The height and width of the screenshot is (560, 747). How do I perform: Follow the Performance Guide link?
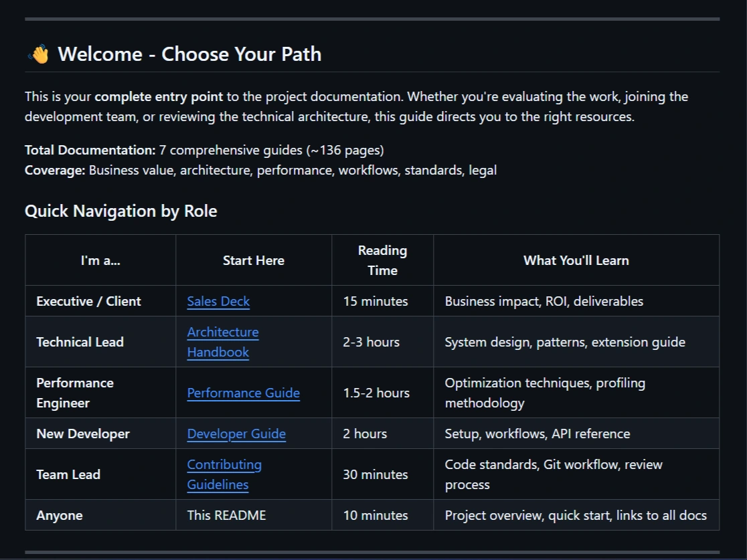pos(243,393)
